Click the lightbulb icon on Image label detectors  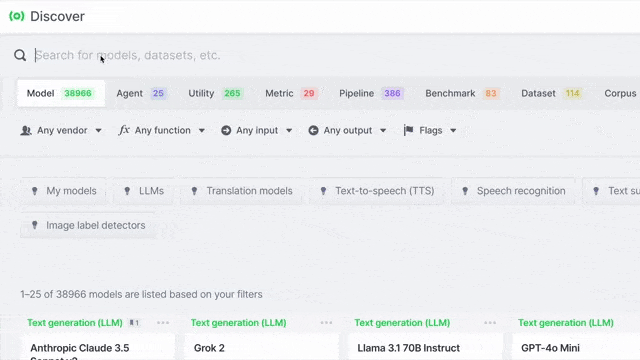(35, 225)
